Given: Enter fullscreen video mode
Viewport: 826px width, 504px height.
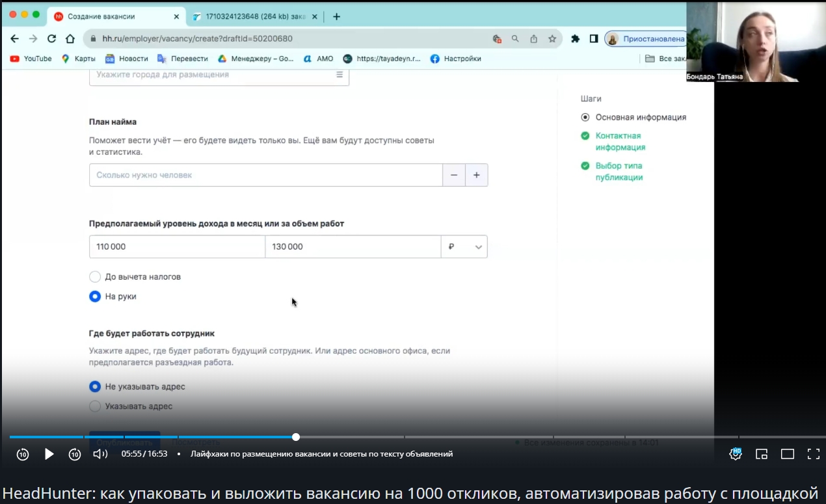Looking at the screenshot, I should (813, 454).
